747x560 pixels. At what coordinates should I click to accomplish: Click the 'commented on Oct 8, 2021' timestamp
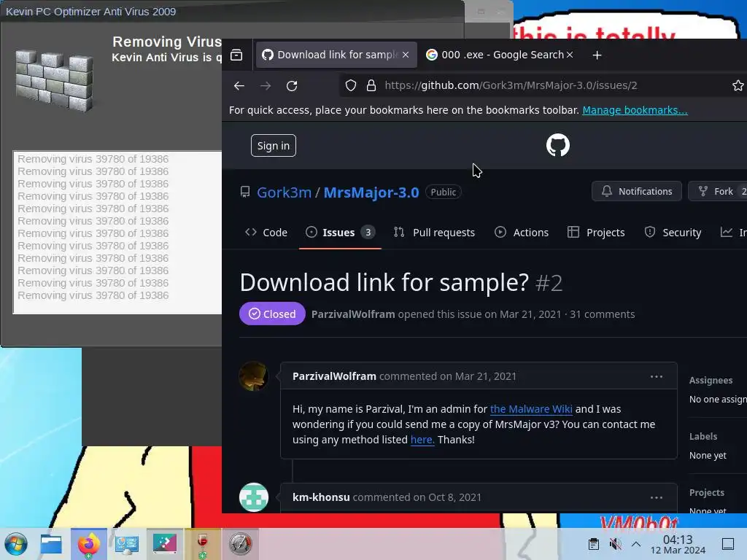(x=417, y=497)
